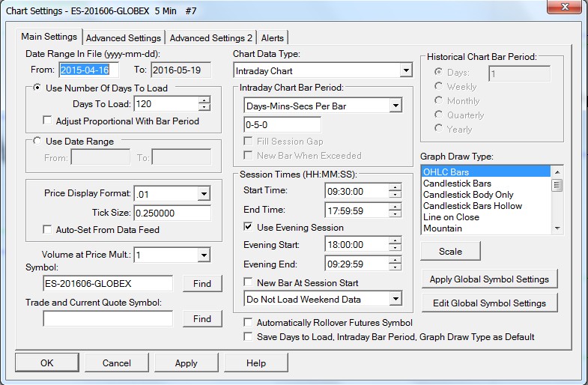Open the Advanced Settings 2 tab
The width and height of the screenshot is (588, 385).
[210, 38]
